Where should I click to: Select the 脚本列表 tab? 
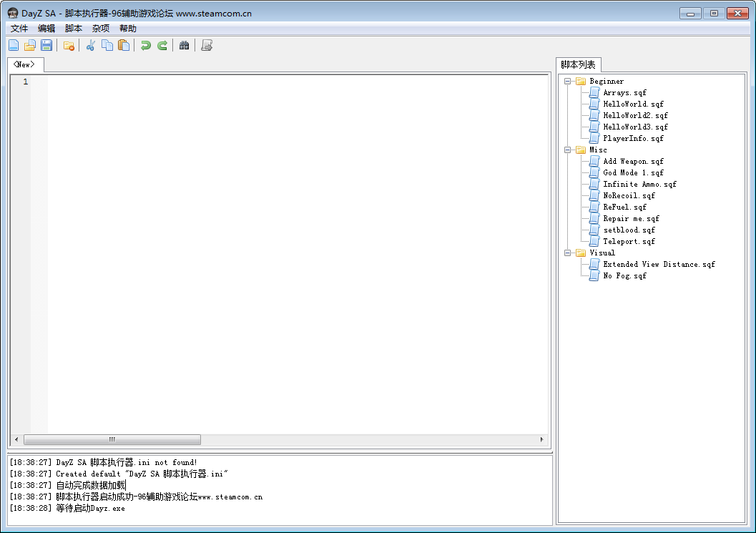[578, 64]
